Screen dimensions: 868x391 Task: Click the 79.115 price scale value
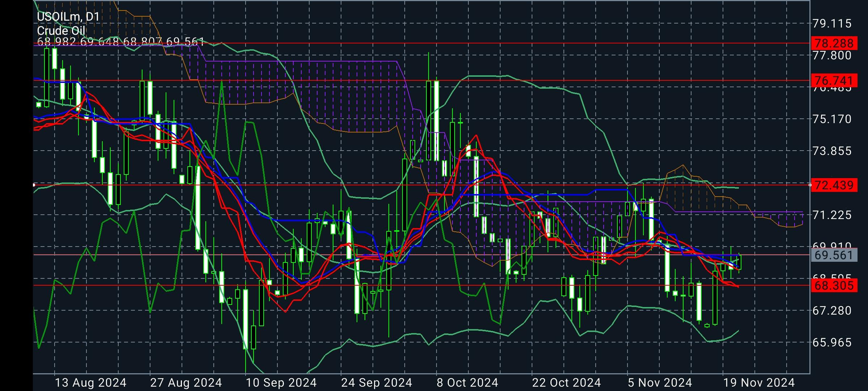click(832, 24)
